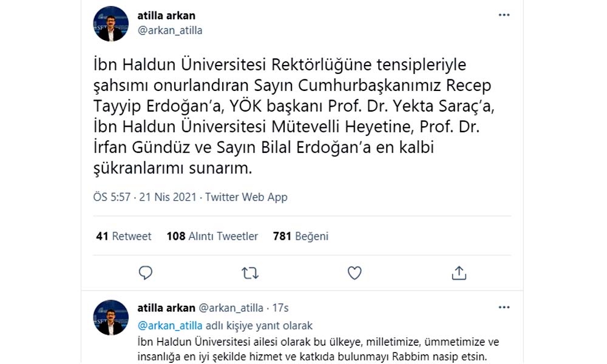This screenshot has width=607, height=364.
Task: Click the ÖS 5:57 · 21 Nis 2021 timestamp
Action: (x=146, y=197)
